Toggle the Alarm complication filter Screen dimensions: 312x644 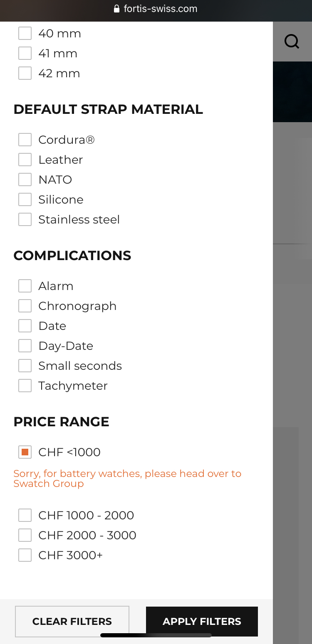[x=25, y=286]
